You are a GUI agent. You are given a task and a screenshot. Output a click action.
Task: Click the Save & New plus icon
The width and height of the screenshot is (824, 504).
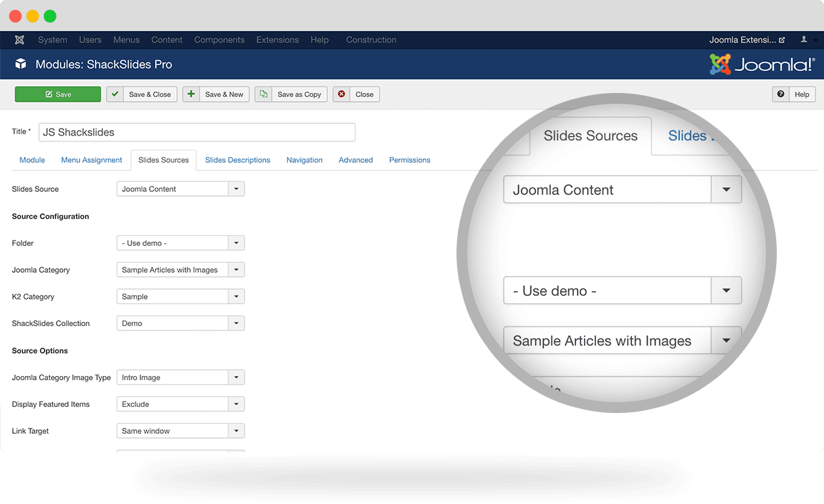(x=191, y=94)
